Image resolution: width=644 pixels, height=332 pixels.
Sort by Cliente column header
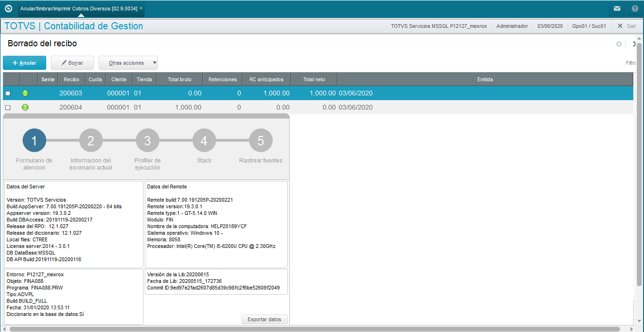118,79
